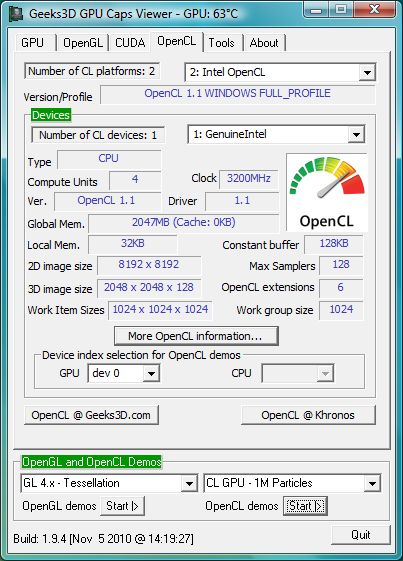The height and width of the screenshot is (561, 403).
Task: Click the OpenCL extensions value 6
Action: [341, 288]
